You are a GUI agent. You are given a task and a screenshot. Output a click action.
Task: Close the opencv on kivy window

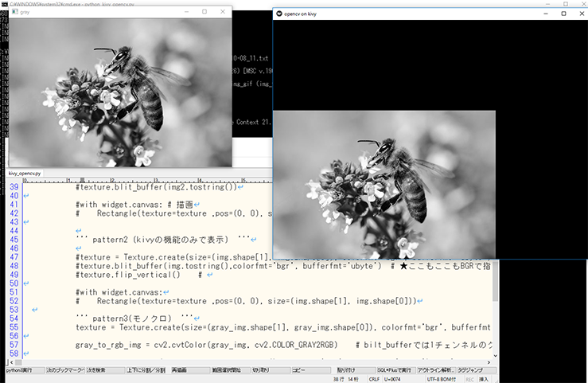[582, 14]
